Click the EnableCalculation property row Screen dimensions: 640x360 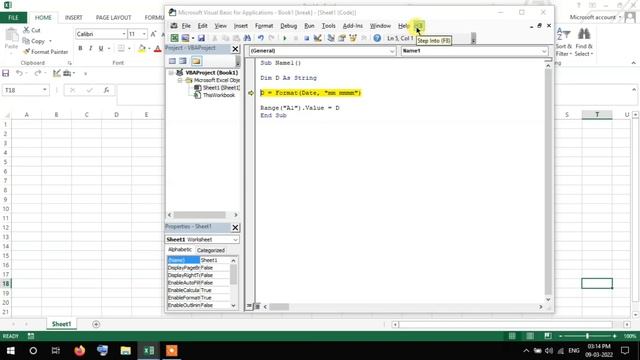[x=199, y=290]
